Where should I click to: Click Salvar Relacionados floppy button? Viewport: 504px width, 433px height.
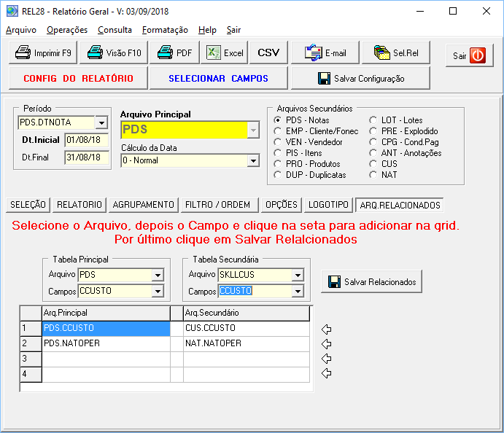(x=371, y=281)
